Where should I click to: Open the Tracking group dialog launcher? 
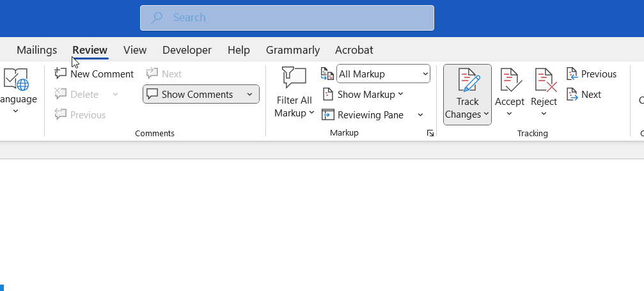click(430, 134)
